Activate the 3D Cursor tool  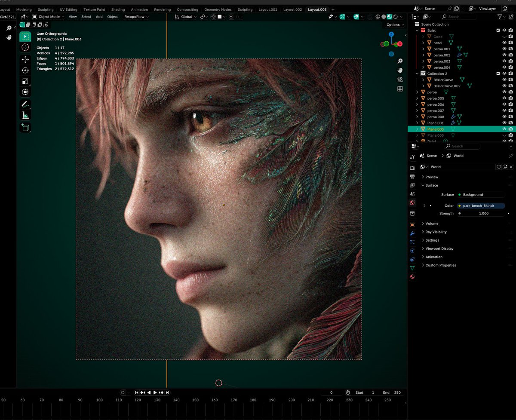click(x=25, y=47)
